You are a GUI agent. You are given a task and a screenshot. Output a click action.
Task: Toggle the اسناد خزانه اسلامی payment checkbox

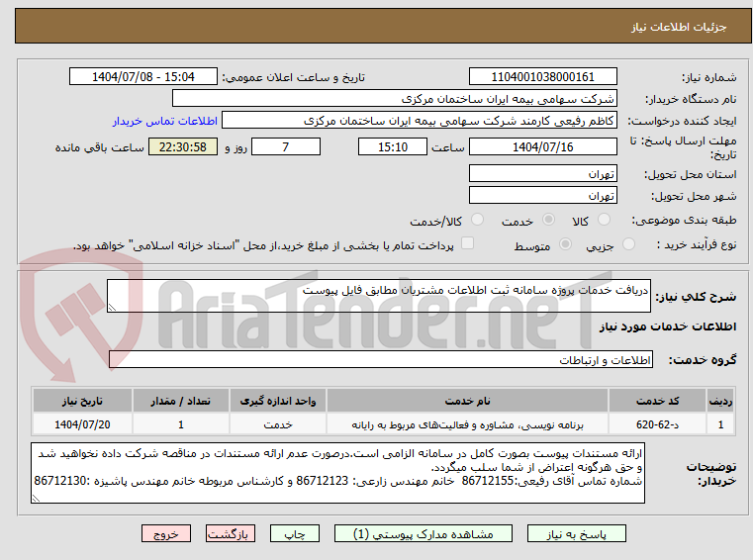click(x=467, y=243)
